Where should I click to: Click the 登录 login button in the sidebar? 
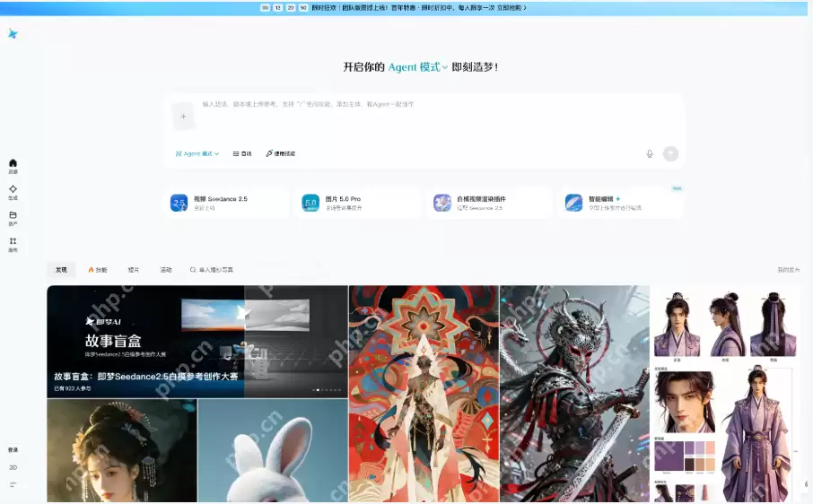click(13, 449)
